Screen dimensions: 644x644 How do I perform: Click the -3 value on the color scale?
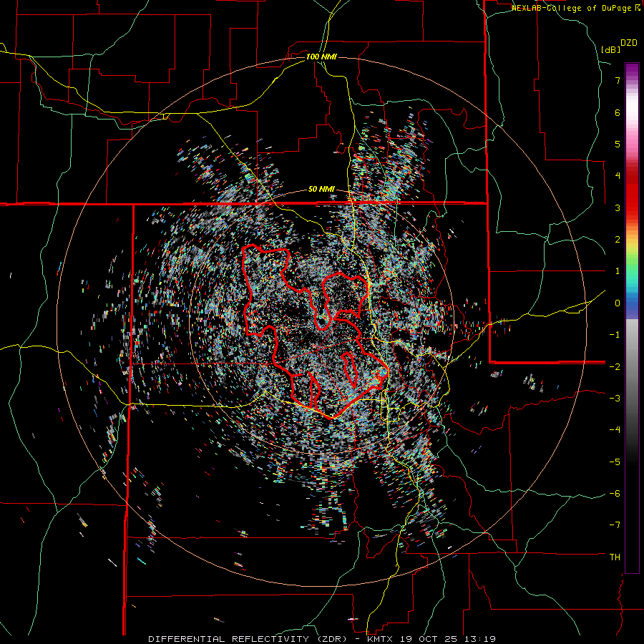tap(615, 399)
